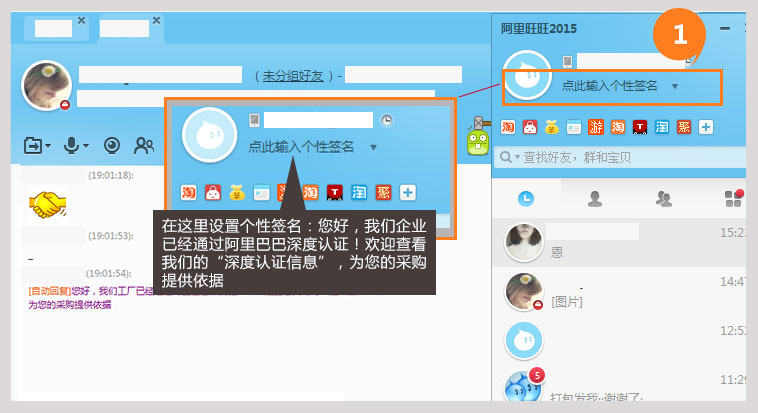The width and height of the screenshot is (758, 413).
Task: Open the file transfer dropdown arrow
Action: [x=47, y=147]
